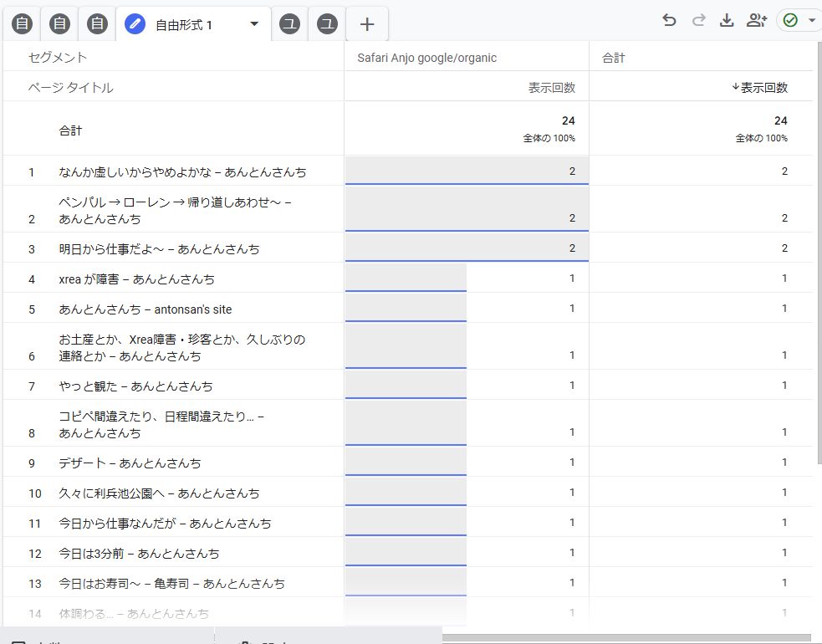Click the redo arrow icon
Screen dimensions: 822x644
coord(698,21)
